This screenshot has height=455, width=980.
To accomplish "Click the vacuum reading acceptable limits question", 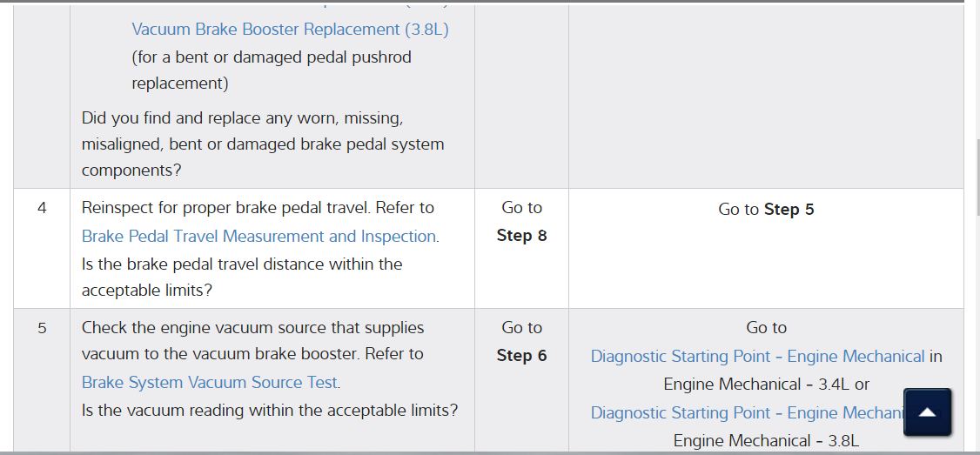I will (269, 410).
